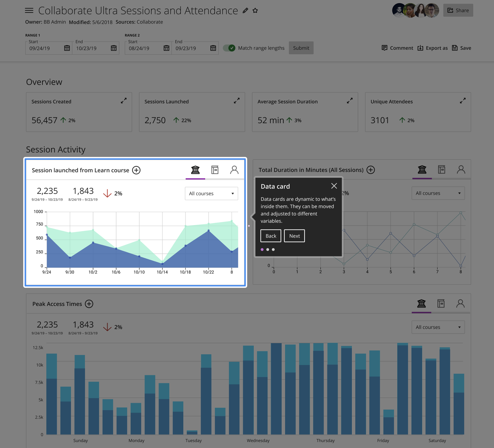This screenshot has width=494, height=448.
Task: Star this report as favorite
Action: [x=255, y=11]
